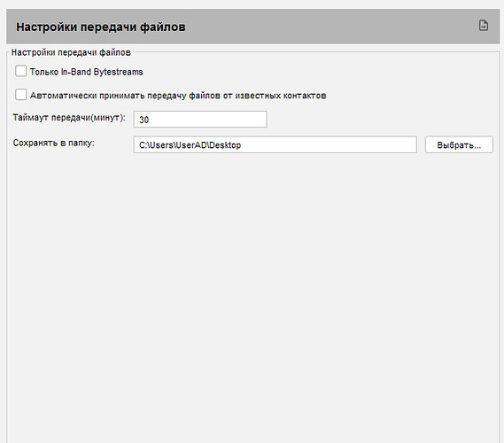Enable the Только In-Band Bytestreams checkbox

21,71
